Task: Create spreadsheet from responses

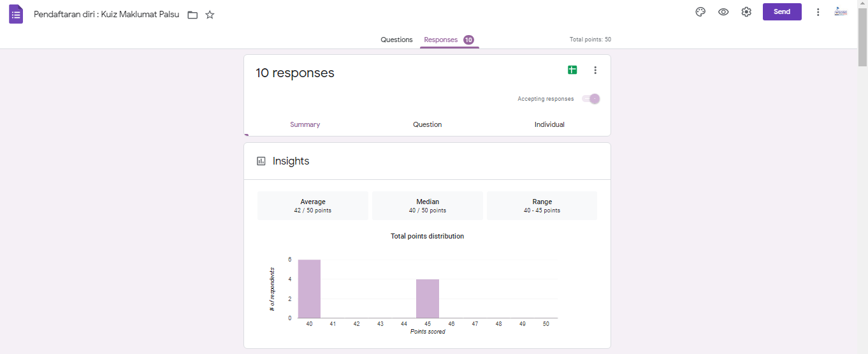Action: coord(572,70)
